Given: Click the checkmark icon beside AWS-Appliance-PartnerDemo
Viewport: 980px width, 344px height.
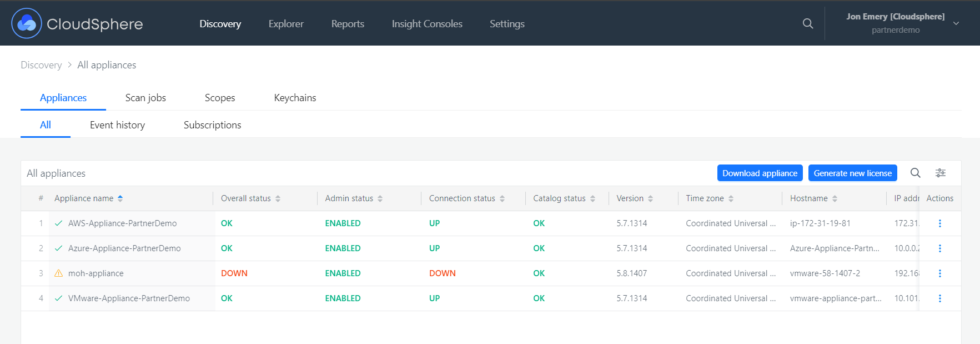Looking at the screenshot, I should (58, 223).
